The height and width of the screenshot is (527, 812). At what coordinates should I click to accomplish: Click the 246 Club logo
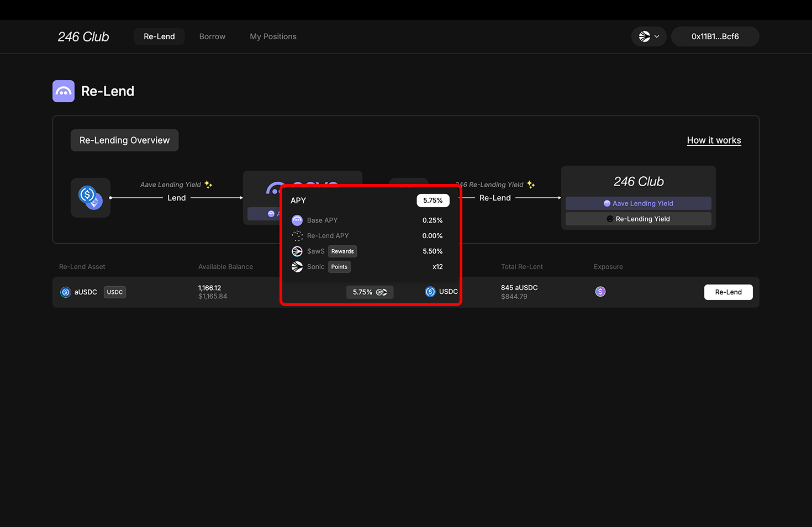click(x=83, y=36)
